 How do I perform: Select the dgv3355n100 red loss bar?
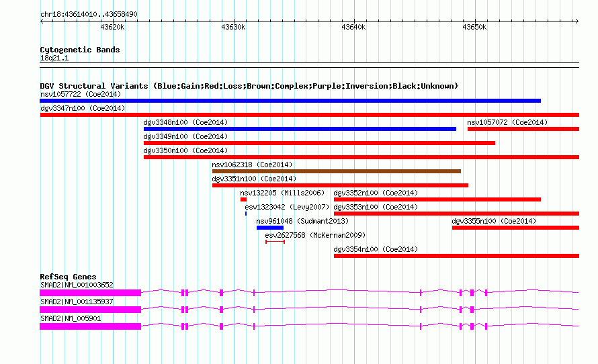[x=515, y=228]
